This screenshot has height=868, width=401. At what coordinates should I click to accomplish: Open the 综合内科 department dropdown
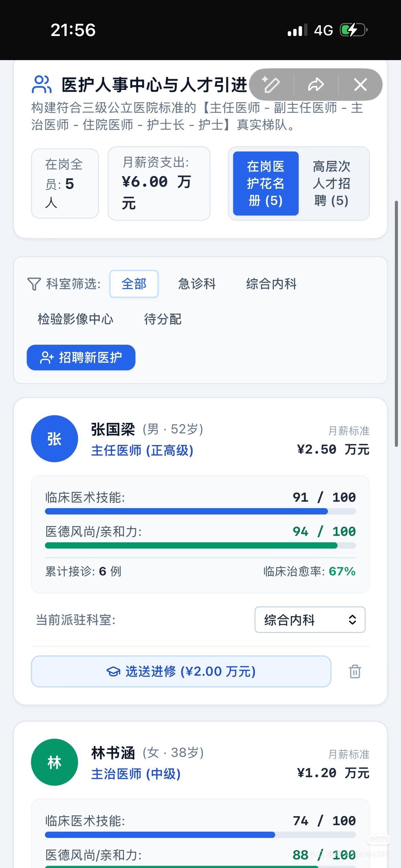(310, 620)
